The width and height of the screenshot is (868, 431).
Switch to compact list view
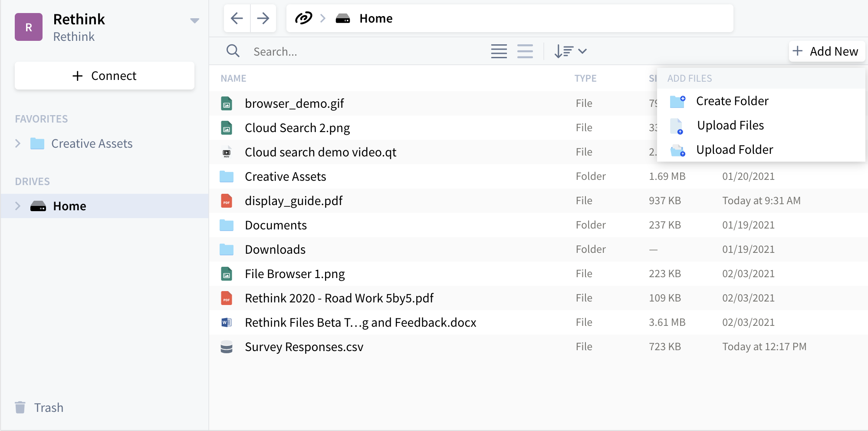[499, 51]
